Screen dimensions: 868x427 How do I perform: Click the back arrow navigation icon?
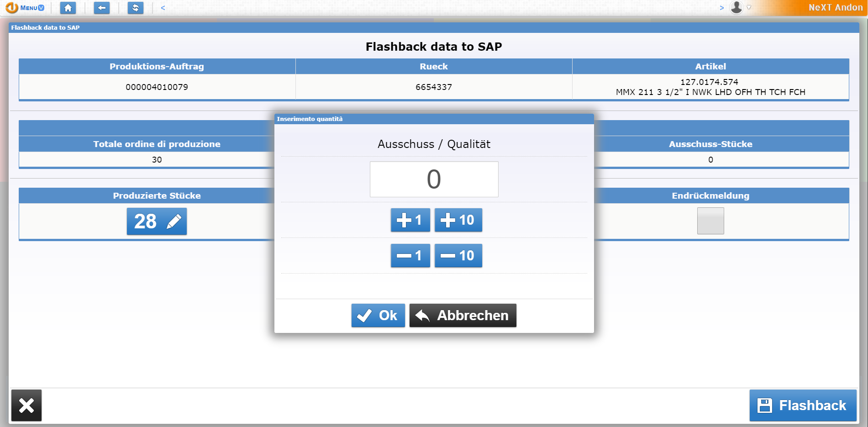(x=101, y=8)
